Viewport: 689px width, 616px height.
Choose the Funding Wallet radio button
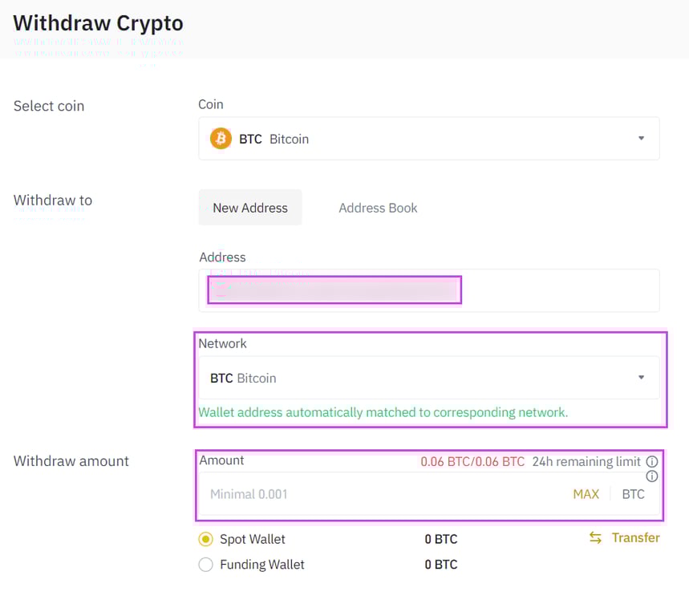(x=206, y=565)
